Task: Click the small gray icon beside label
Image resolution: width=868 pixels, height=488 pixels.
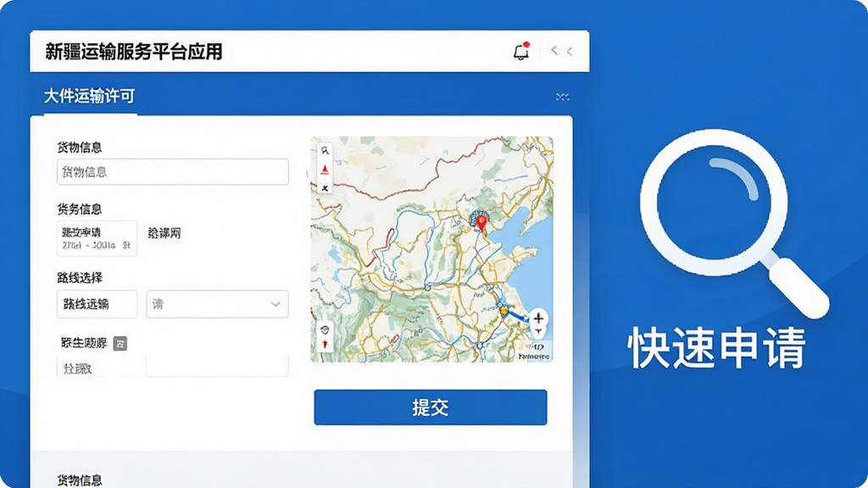Action: (120, 344)
